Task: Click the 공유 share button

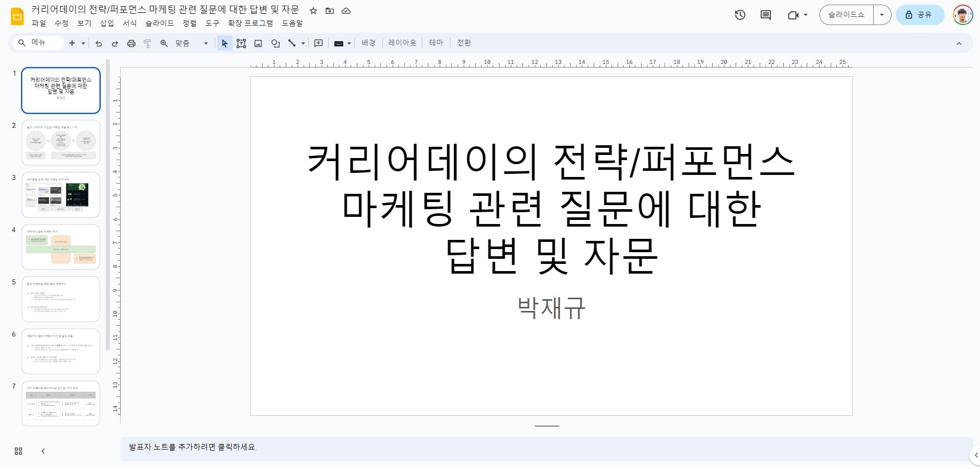Action: (920, 15)
